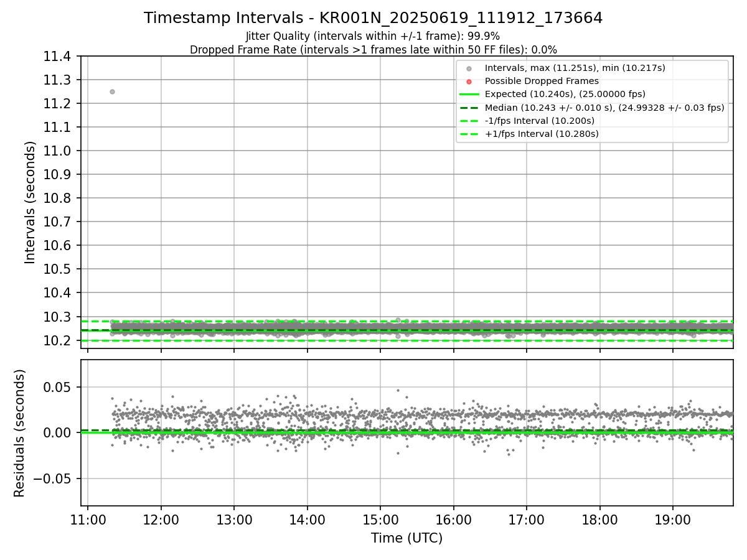
Task: Click the 17:00 x-axis tick label
Action: point(527,520)
